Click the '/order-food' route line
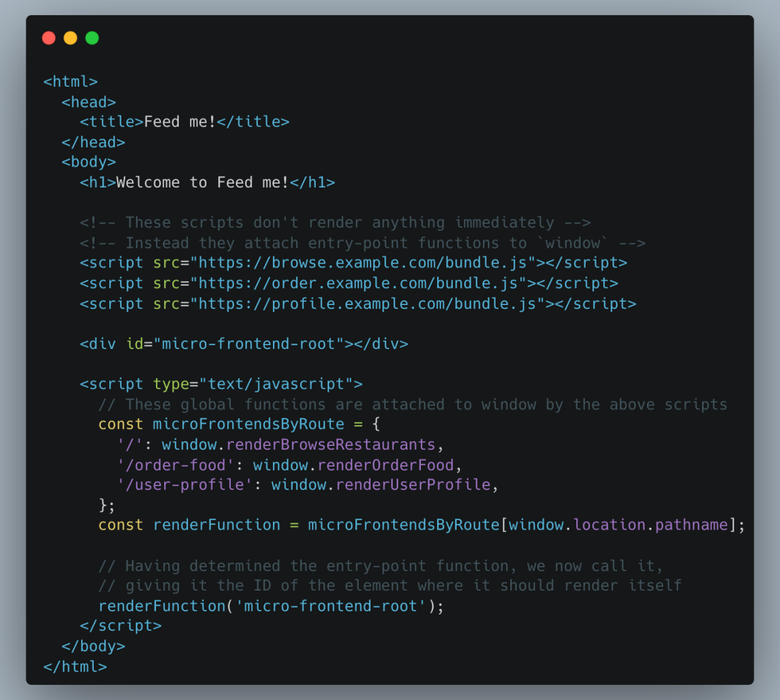The width and height of the screenshot is (780, 700). click(290, 465)
